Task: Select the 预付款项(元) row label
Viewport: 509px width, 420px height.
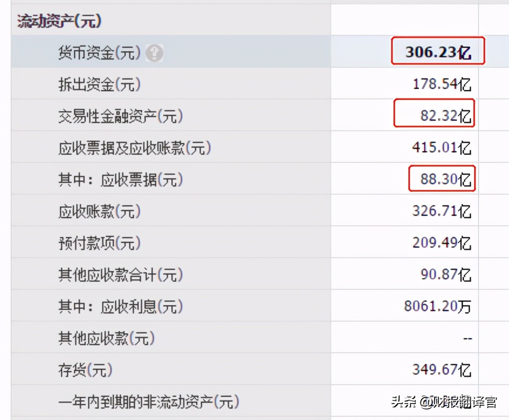Action: [x=99, y=243]
